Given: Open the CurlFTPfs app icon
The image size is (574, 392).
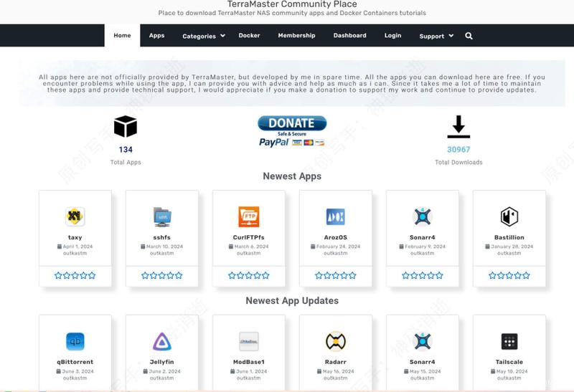Looking at the screenshot, I should (248, 216).
